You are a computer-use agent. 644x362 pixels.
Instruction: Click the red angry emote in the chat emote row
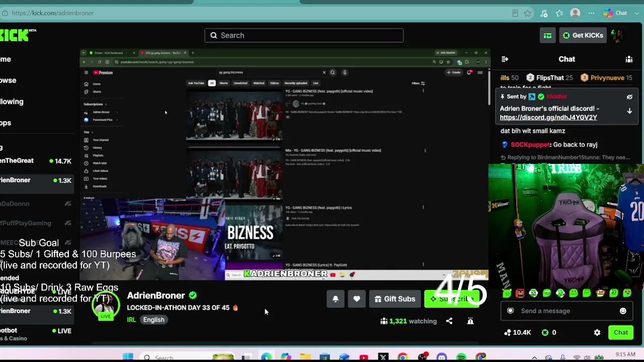[x=520, y=293]
